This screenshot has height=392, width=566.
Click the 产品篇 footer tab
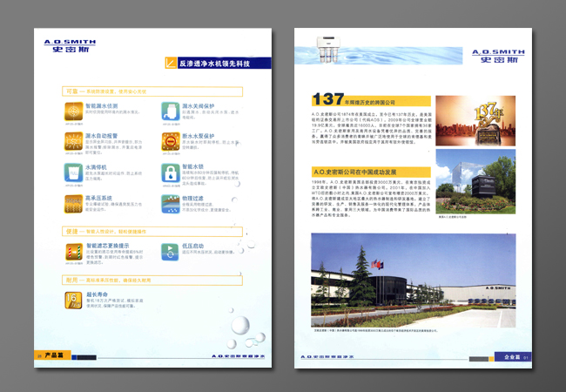pyautogui.click(x=54, y=355)
